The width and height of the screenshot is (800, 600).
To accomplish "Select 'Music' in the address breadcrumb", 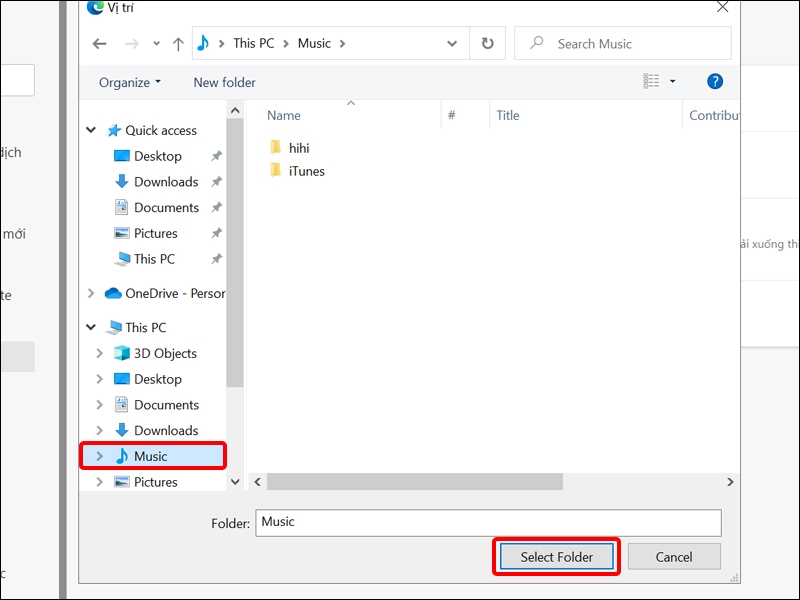I will click(x=314, y=43).
